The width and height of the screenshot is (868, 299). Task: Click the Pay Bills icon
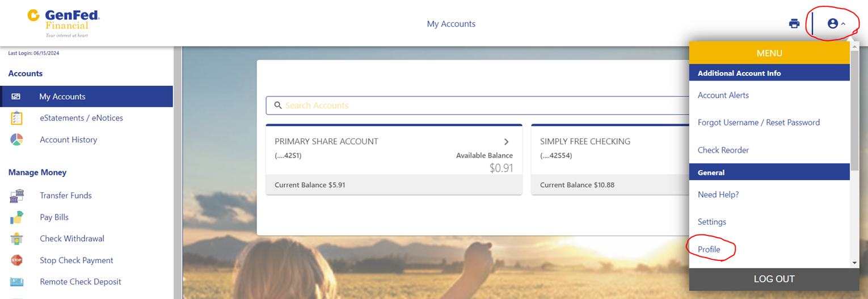(16, 217)
